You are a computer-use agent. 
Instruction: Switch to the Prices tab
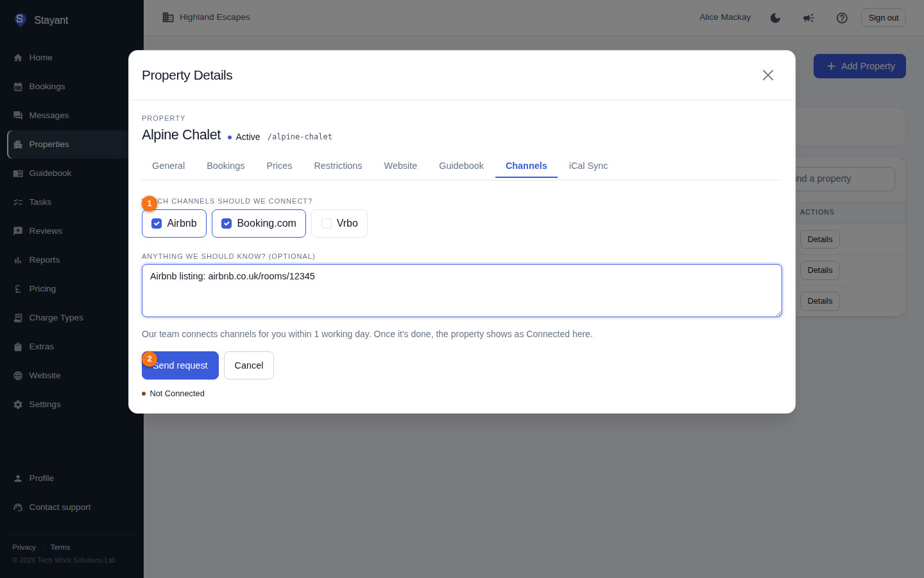click(x=279, y=166)
